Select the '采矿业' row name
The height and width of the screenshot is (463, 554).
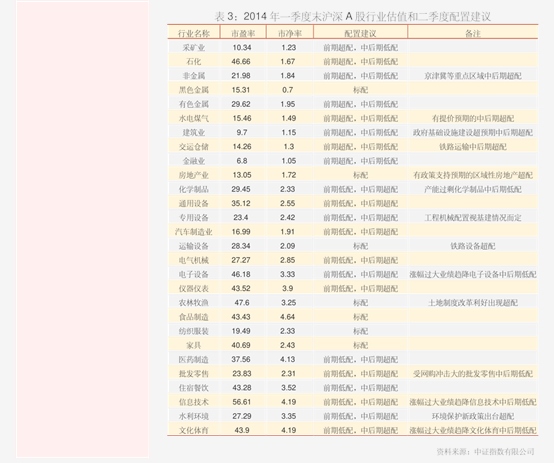pos(194,47)
